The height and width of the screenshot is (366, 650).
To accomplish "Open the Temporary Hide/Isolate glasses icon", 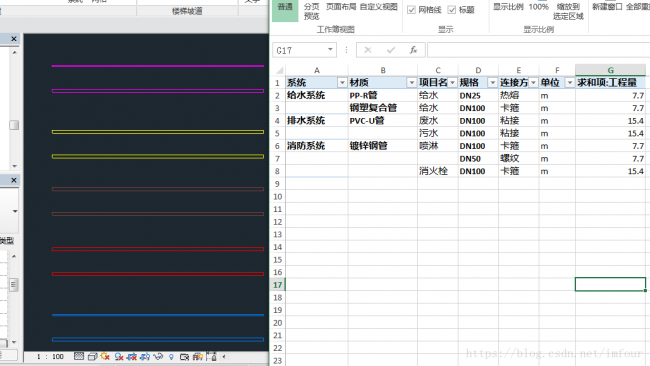I will coord(158,356).
